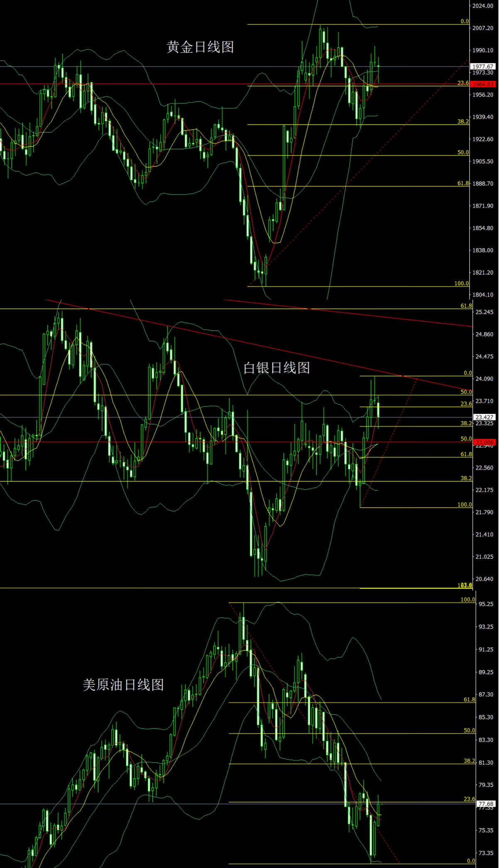Click the 95.25 crude oil axis price
The width and height of the screenshot is (499, 868).
click(x=486, y=604)
